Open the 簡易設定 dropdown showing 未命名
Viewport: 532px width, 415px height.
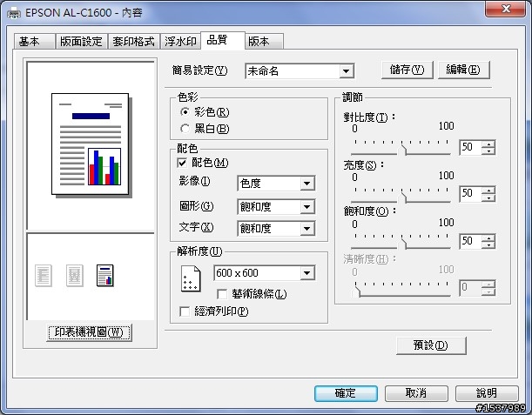(x=300, y=70)
